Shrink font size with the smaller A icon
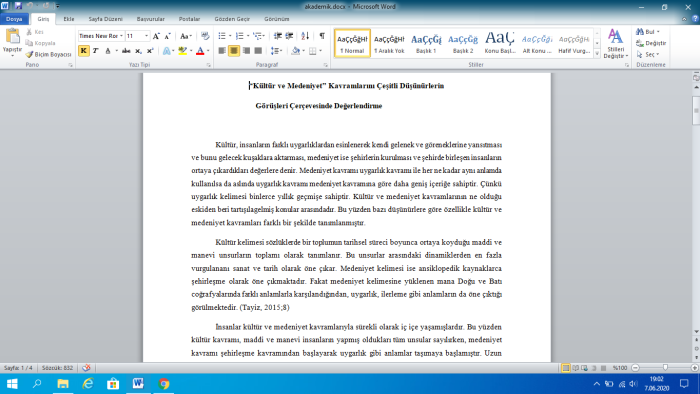 tap(168, 36)
